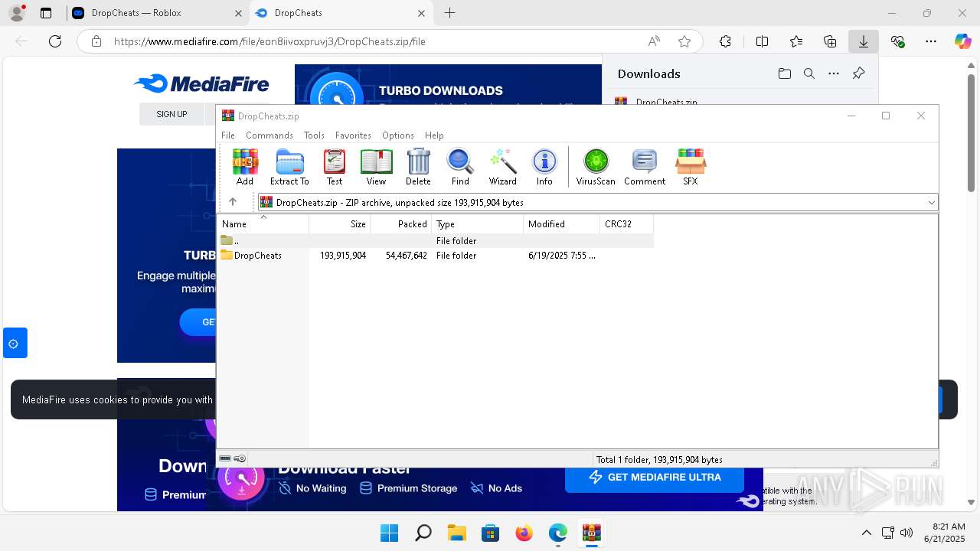Image resolution: width=980 pixels, height=551 pixels.
Task: Select the DropCheats folder row
Action: [x=436, y=256]
